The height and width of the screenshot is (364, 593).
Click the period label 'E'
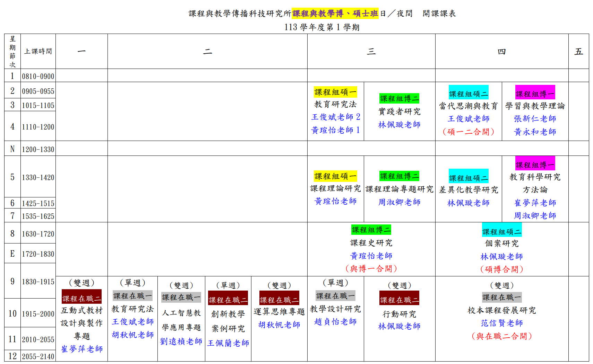pyautogui.click(x=12, y=254)
